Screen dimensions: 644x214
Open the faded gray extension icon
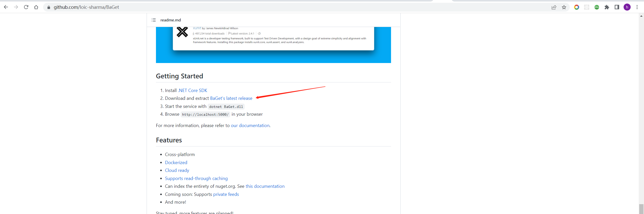tap(587, 7)
